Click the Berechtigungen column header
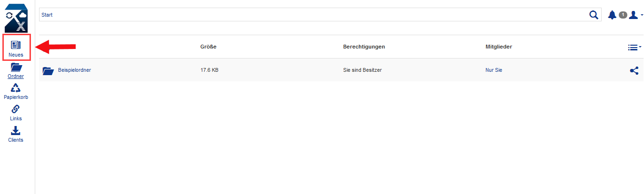Viewport: 644px width, 194px height. (x=364, y=47)
